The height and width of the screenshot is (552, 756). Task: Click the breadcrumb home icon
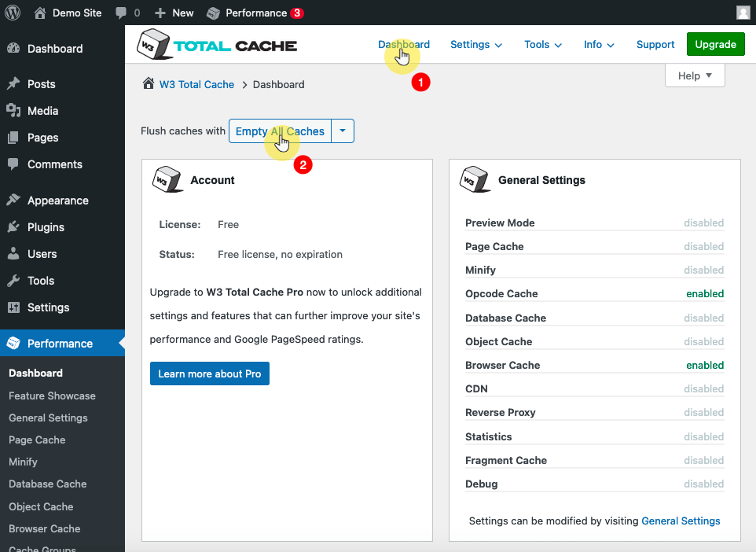pyautogui.click(x=149, y=83)
